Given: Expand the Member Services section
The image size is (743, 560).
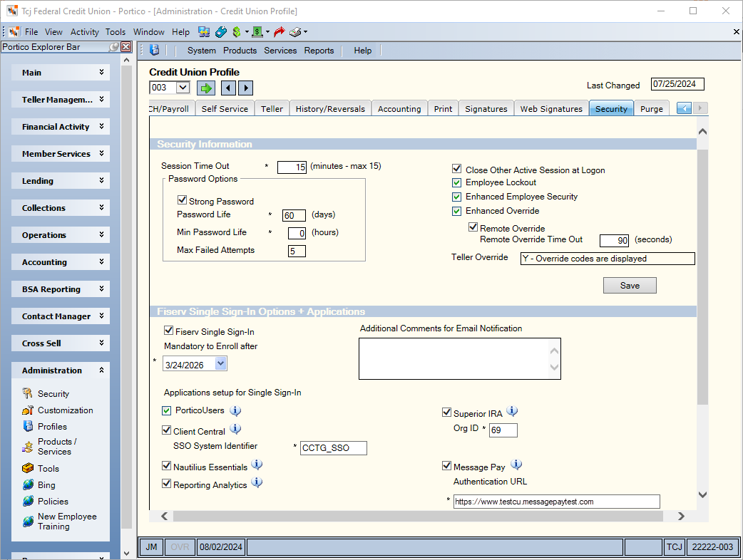Looking at the screenshot, I should [x=61, y=153].
